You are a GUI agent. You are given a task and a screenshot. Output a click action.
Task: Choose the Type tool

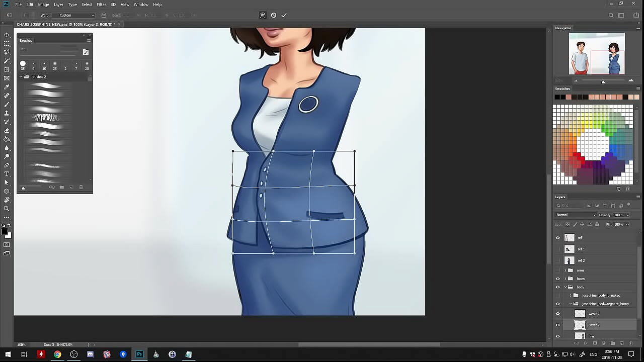[7, 174]
